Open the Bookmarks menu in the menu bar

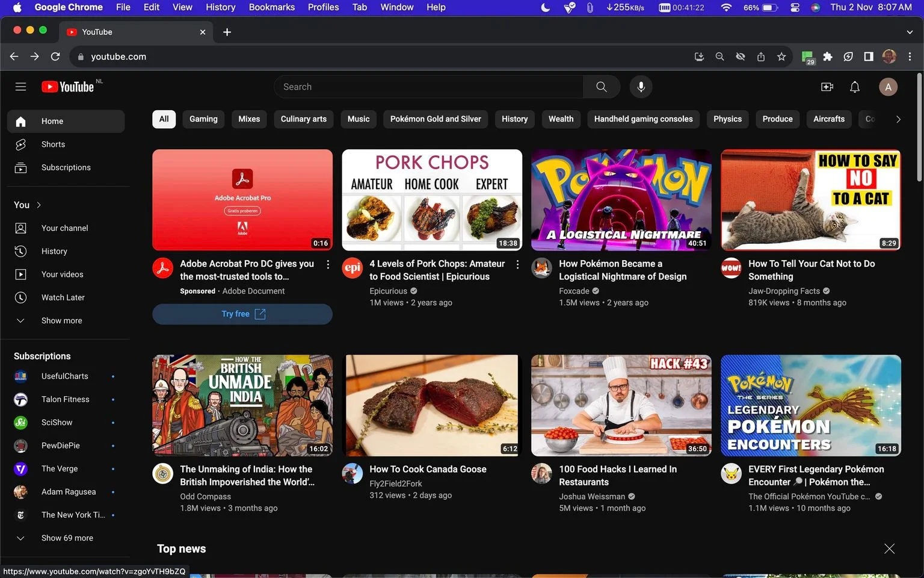(271, 7)
